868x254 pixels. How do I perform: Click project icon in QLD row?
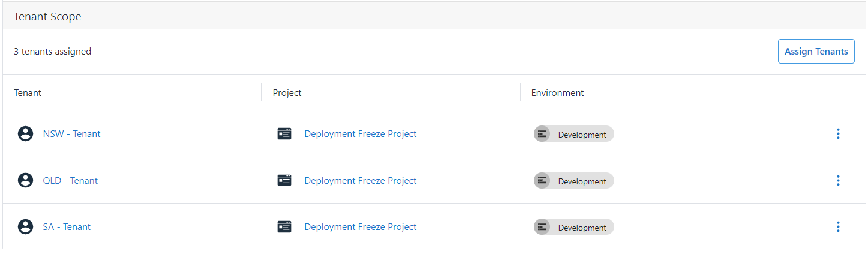284,180
